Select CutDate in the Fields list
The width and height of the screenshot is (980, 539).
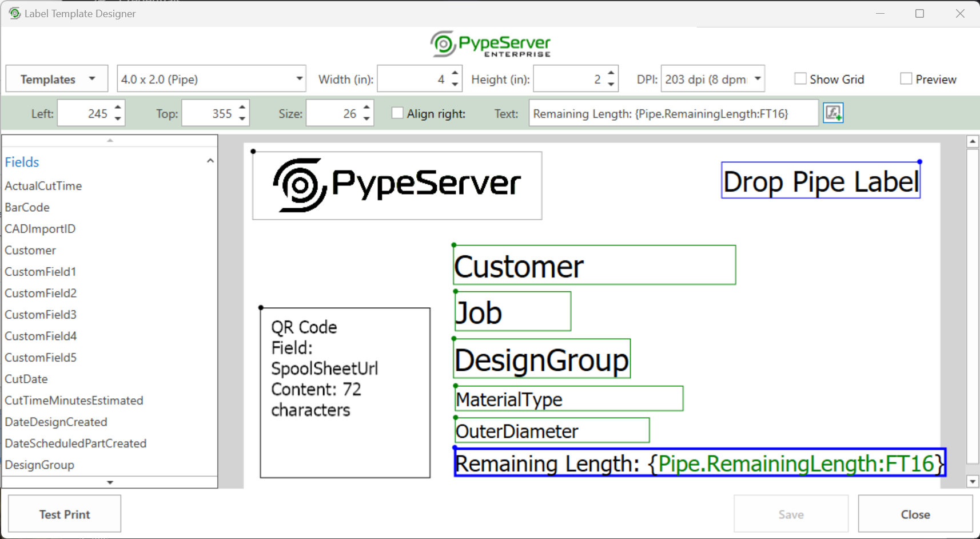[x=26, y=379]
